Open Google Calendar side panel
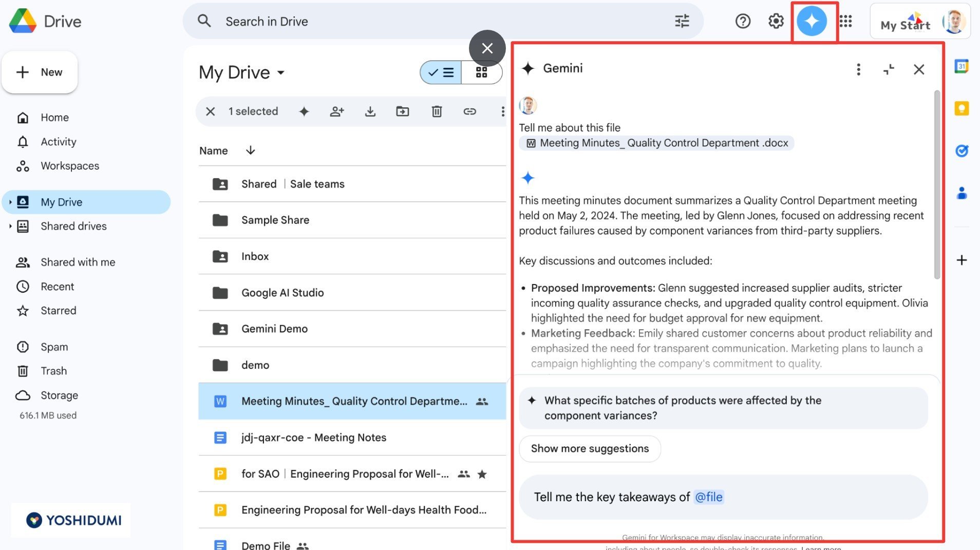This screenshot has height=550, width=980. tap(962, 66)
